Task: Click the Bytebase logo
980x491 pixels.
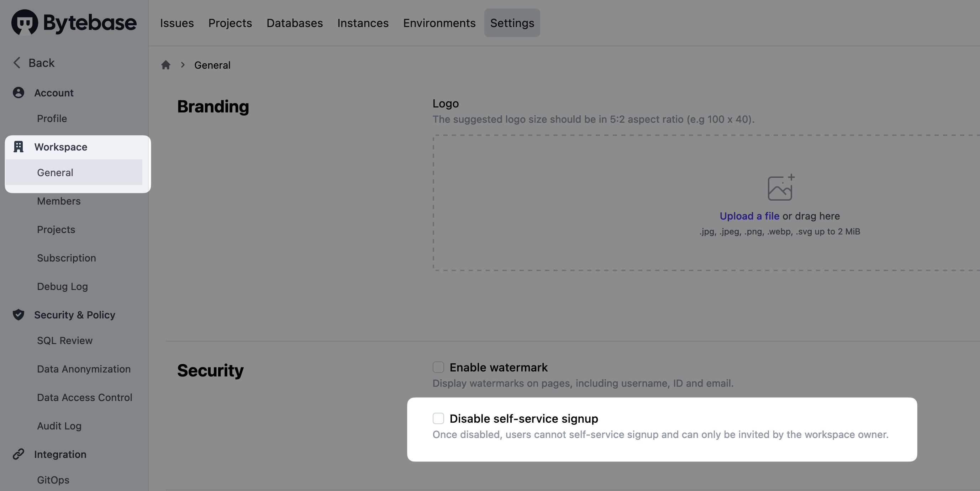Action: click(x=73, y=23)
